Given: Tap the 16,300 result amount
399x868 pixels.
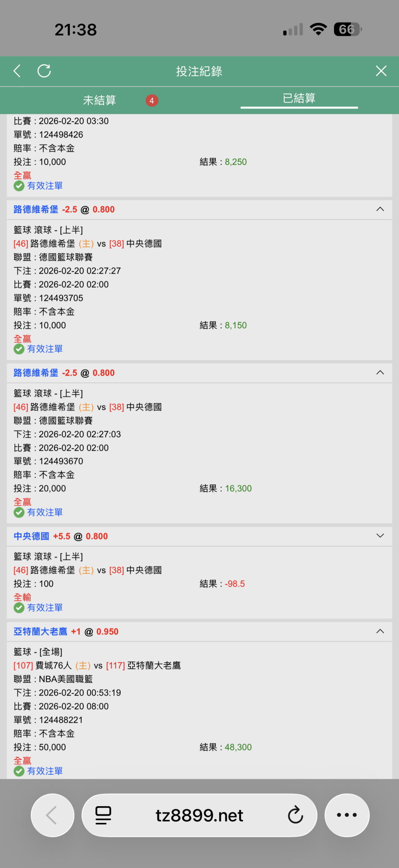Looking at the screenshot, I should pos(238,489).
